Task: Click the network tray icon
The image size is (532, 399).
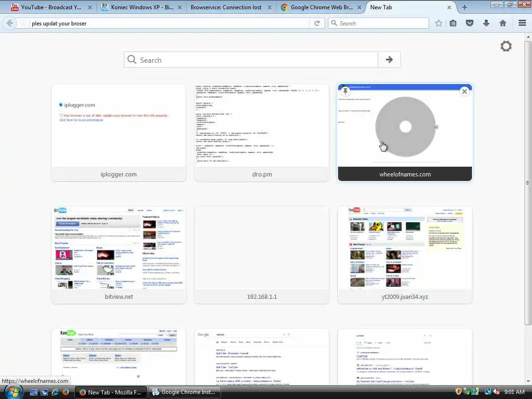Action: point(488,392)
